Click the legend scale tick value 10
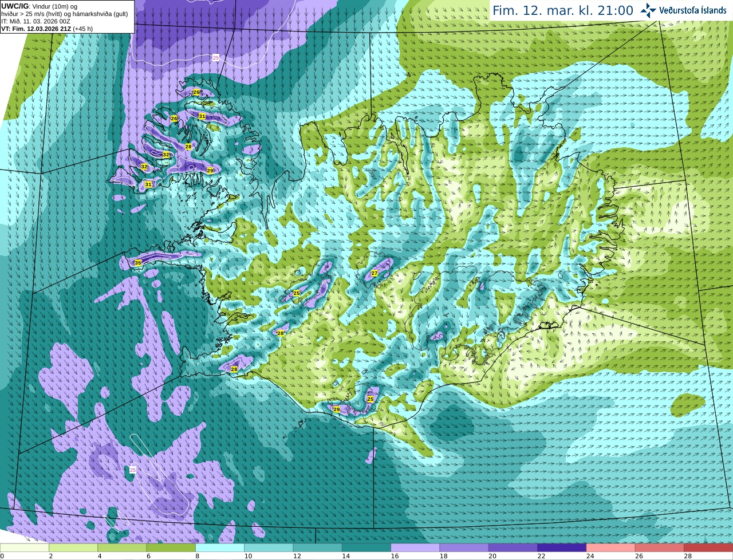Screen dimensions: 733x560 coord(247,556)
